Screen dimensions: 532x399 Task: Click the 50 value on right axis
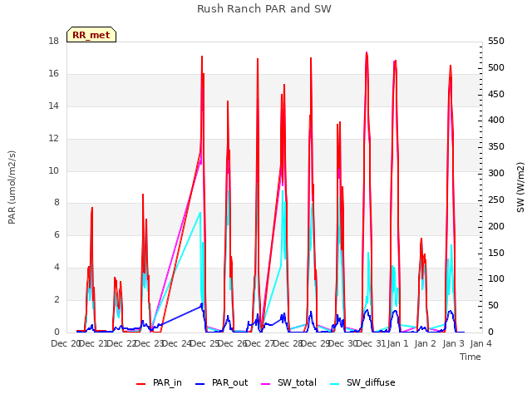click(x=493, y=306)
